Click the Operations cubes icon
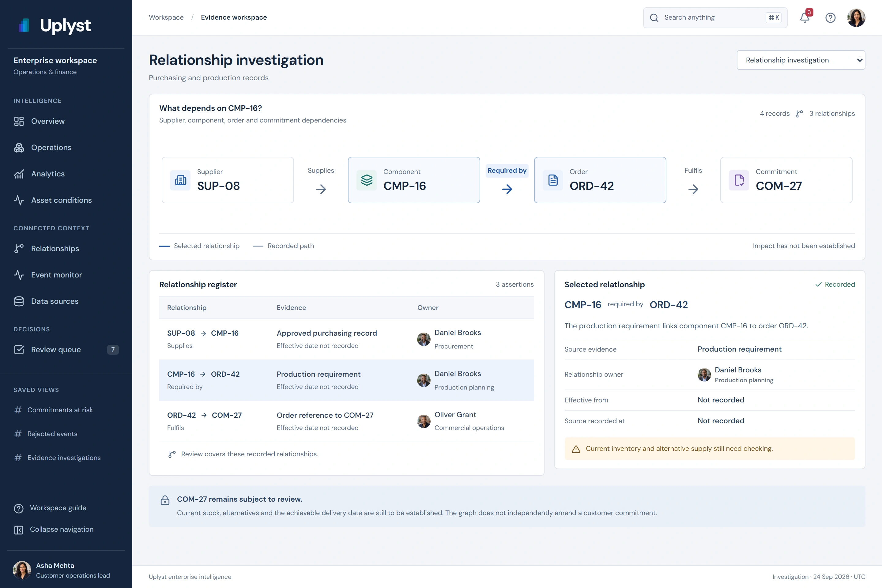The width and height of the screenshot is (882, 588). tap(19, 147)
